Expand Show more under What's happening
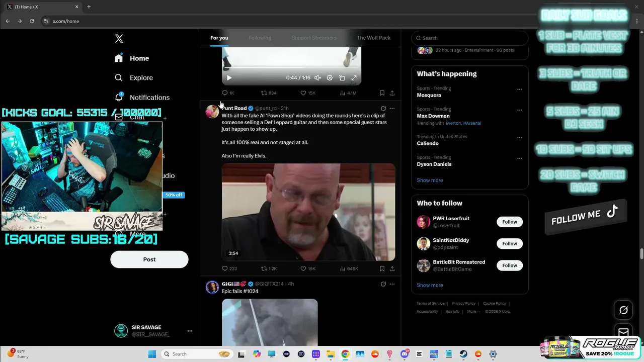Viewport: 644px width, 362px height. pos(430,180)
